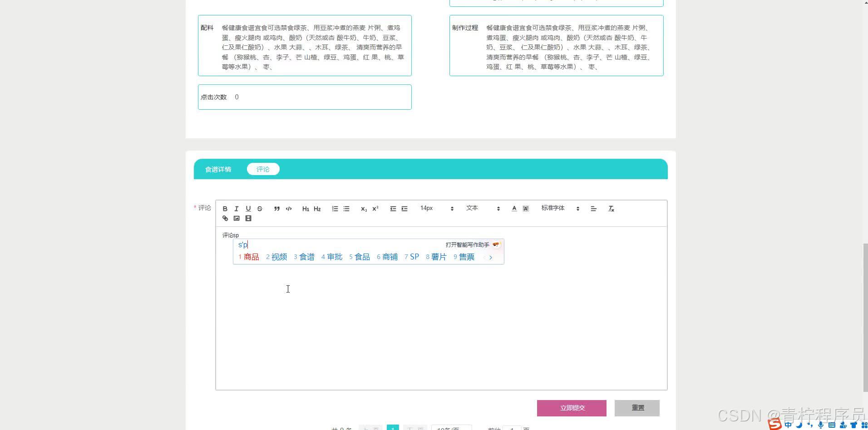Insert a code block icon
Viewport: 868px width, 430px height.
pos(289,209)
